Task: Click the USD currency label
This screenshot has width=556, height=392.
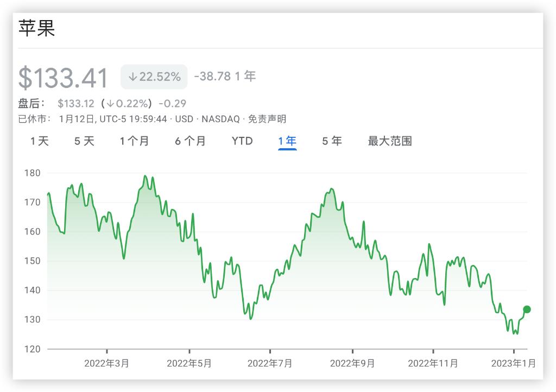Action: tap(184, 119)
